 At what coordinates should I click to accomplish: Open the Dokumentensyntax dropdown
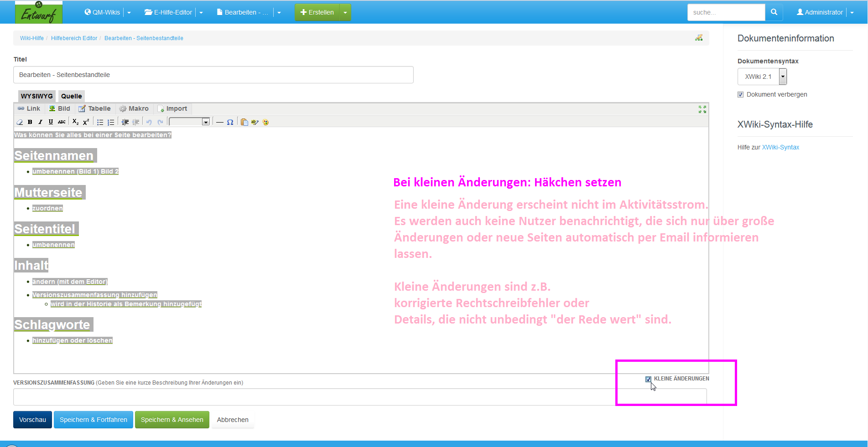click(783, 77)
